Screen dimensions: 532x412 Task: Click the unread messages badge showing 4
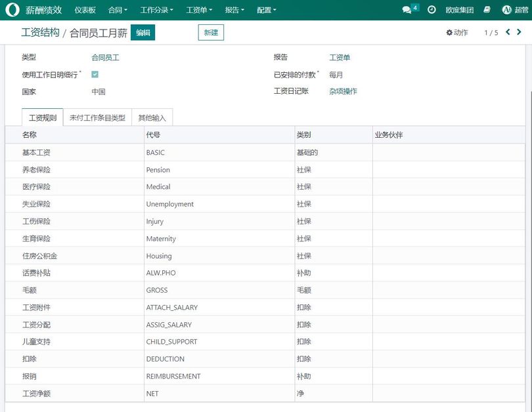414,6
